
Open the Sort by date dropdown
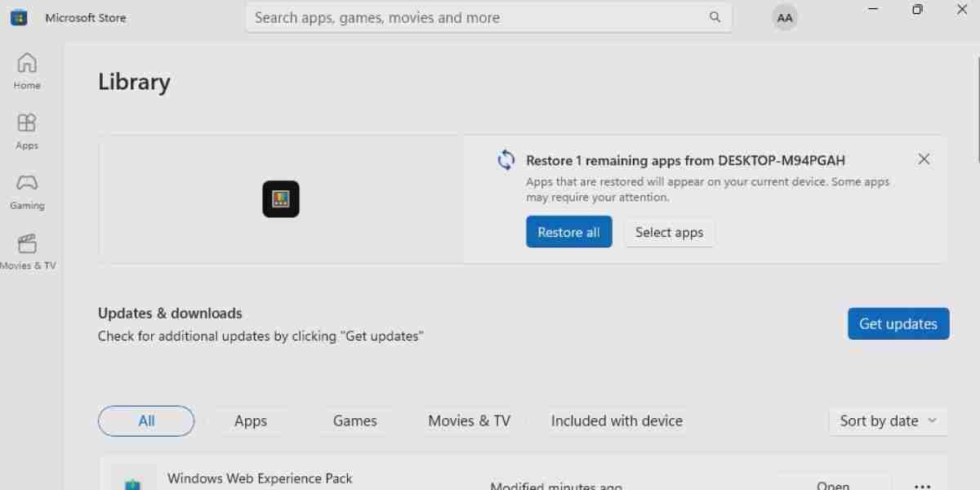(888, 421)
